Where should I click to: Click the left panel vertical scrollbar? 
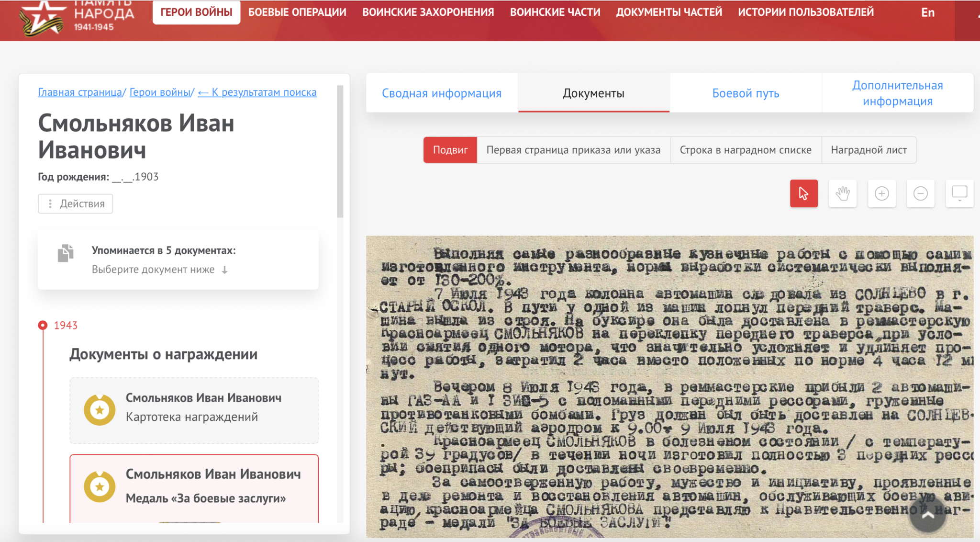pyautogui.click(x=340, y=152)
